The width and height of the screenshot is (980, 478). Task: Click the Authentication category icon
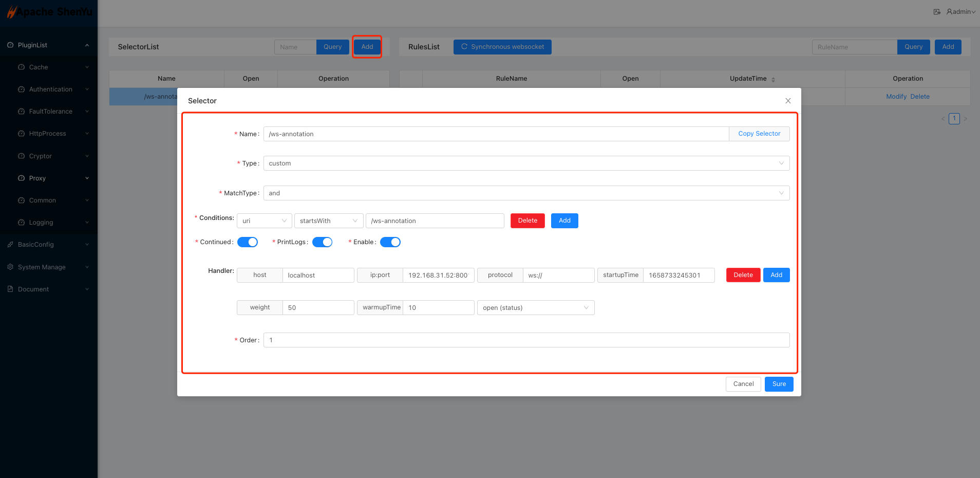click(21, 89)
